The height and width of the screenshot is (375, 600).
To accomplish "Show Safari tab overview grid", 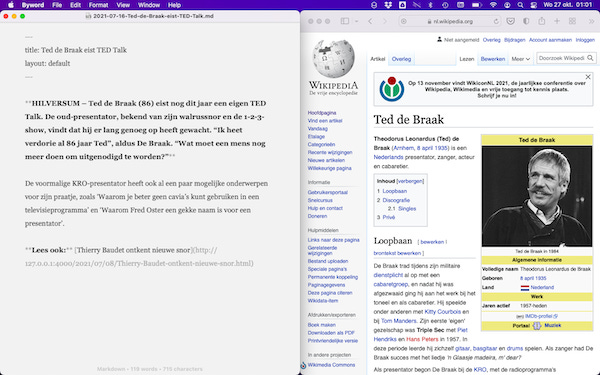I will 572,21.
